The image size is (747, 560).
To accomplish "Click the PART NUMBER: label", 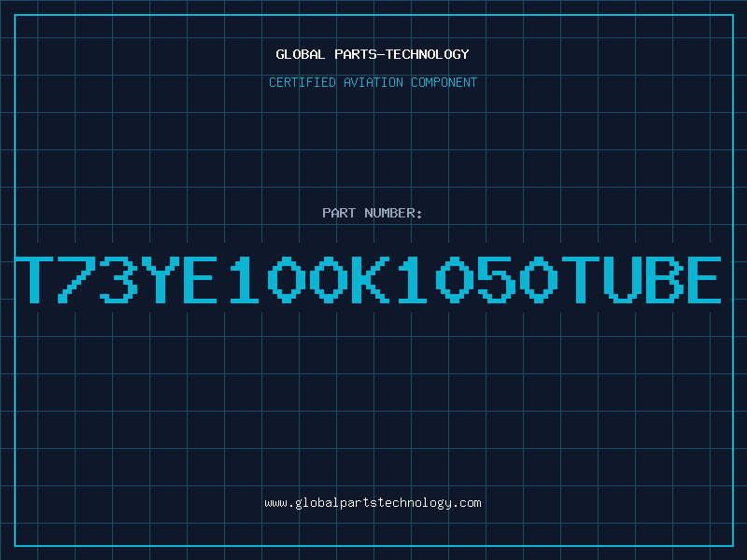I will coord(373,213).
